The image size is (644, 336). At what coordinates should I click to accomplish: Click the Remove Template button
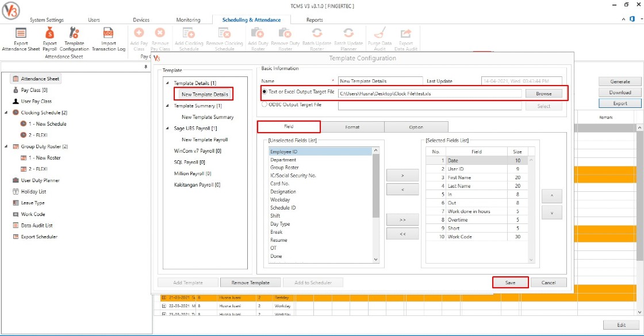pyautogui.click(x=251, y=283)
